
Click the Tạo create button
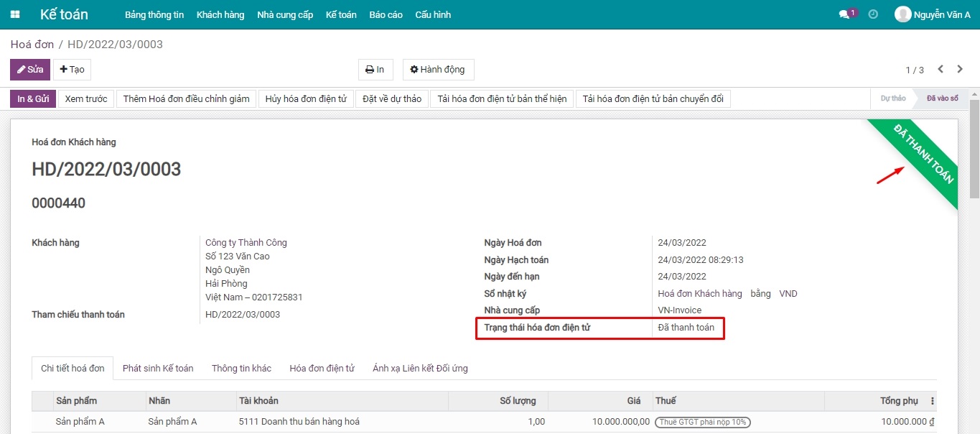point(72,70)
